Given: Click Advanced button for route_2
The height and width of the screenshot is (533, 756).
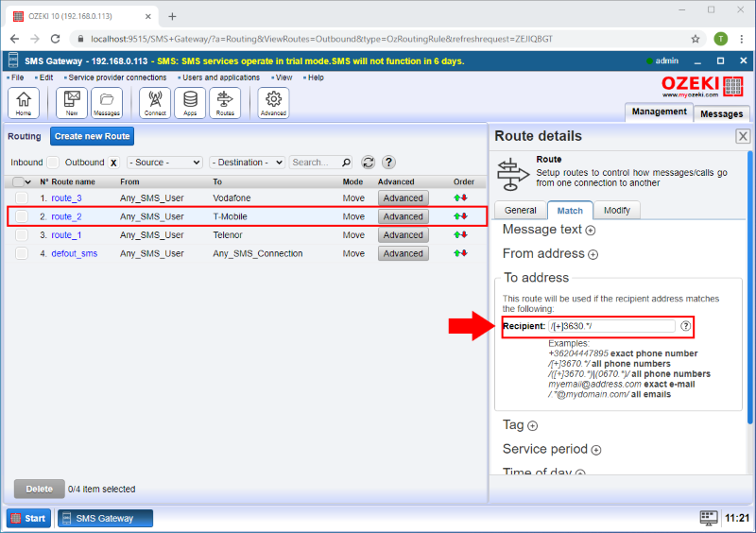Looking at the screenshot, I should (404, 216).
